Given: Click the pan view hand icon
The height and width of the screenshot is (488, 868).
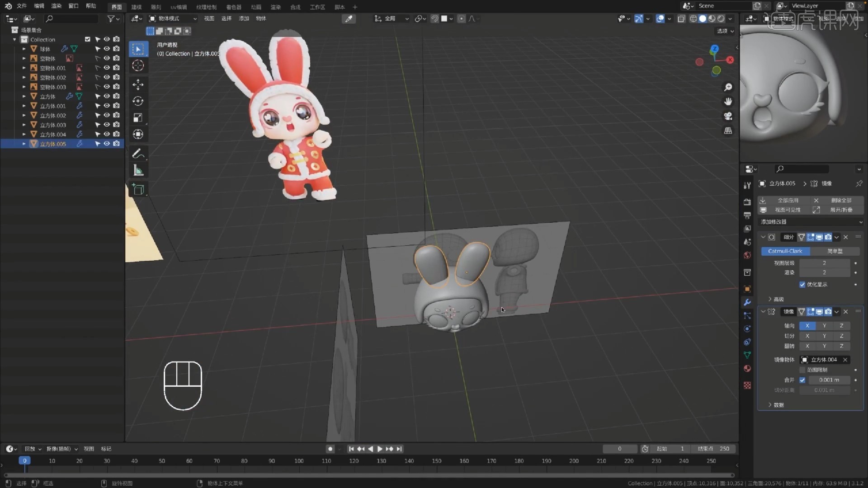Looking at the screenshot, I should point(728,102).
